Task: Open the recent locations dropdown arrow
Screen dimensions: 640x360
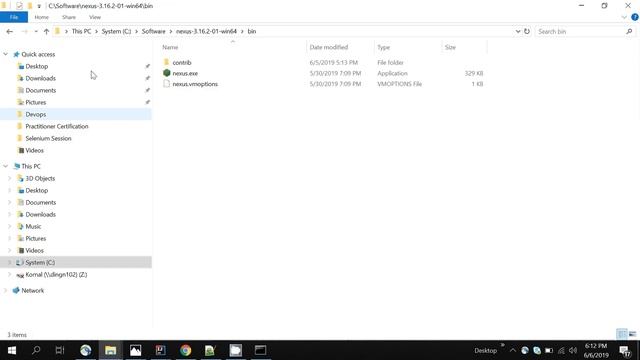Action: coord(36,31)
